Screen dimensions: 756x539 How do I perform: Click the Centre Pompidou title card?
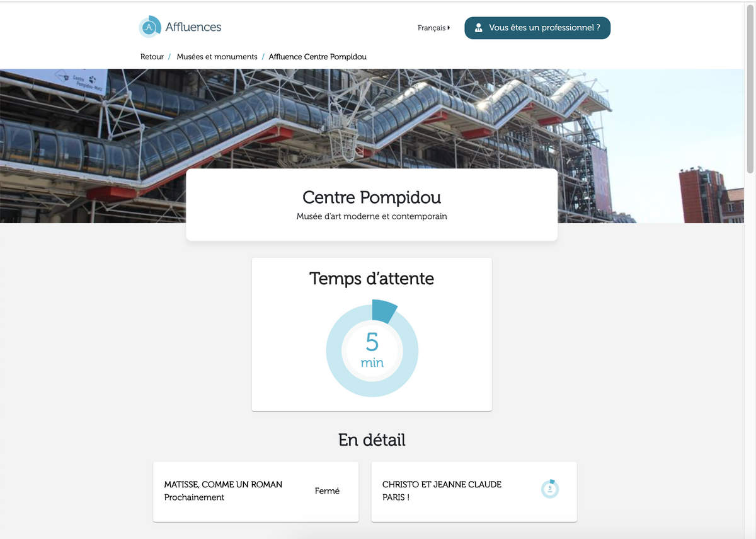(372, 204)
